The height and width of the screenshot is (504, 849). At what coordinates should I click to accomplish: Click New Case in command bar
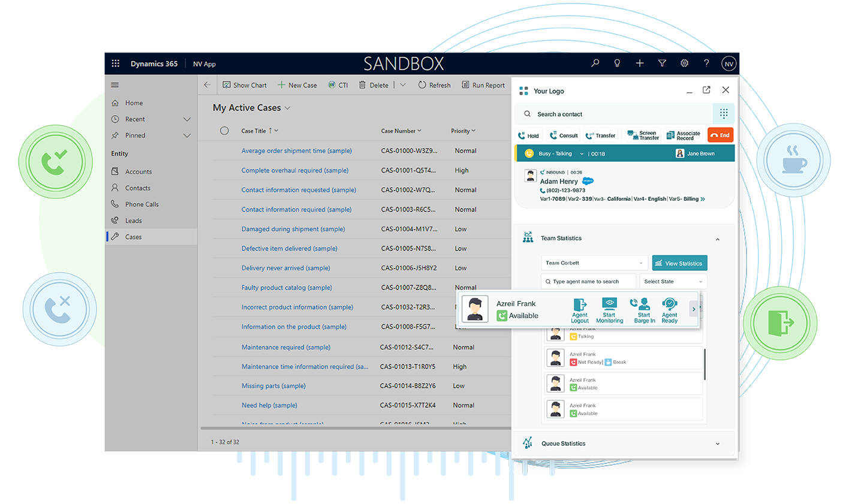[297, 85]
